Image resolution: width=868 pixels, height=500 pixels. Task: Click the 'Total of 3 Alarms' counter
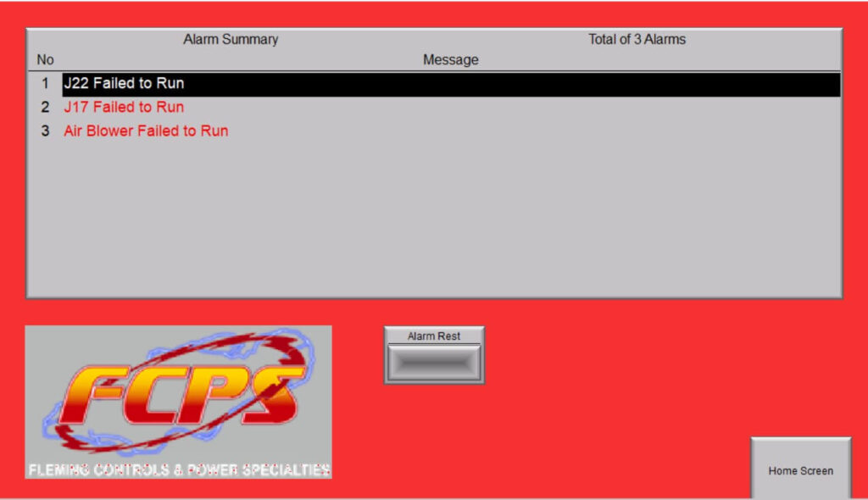(637, 40)
